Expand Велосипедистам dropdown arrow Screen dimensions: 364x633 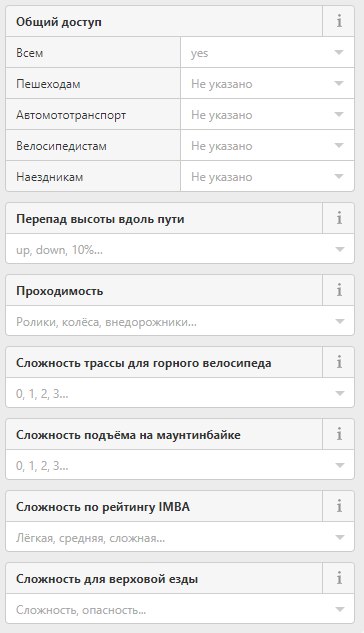point(339,145)
